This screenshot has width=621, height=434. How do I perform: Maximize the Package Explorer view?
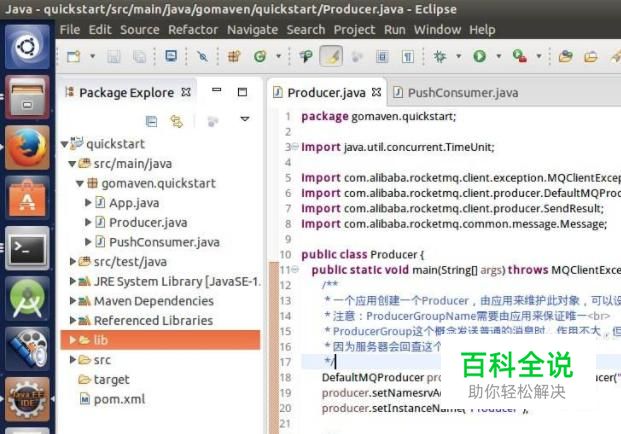point(242,92)
